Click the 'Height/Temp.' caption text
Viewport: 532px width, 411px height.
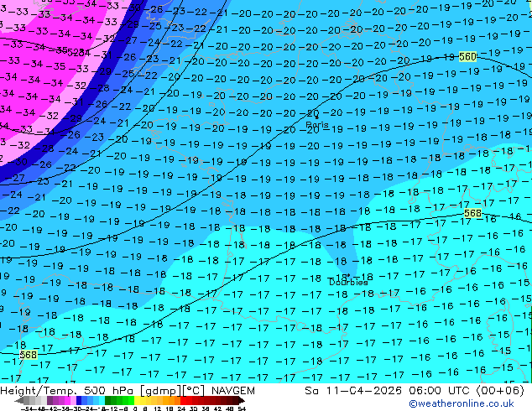pyautogui.click(x=37, y=391)
